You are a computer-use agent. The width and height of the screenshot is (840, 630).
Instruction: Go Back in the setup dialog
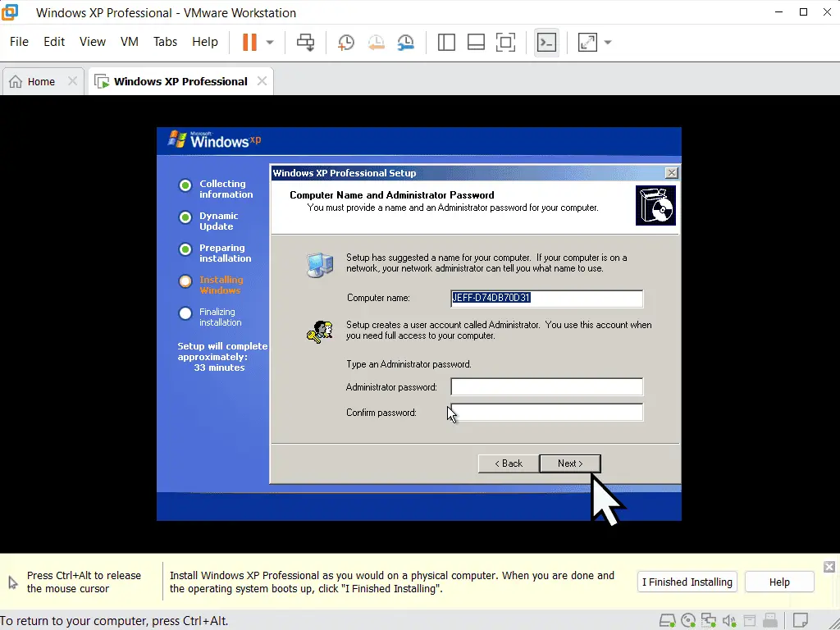pos(509,463)
